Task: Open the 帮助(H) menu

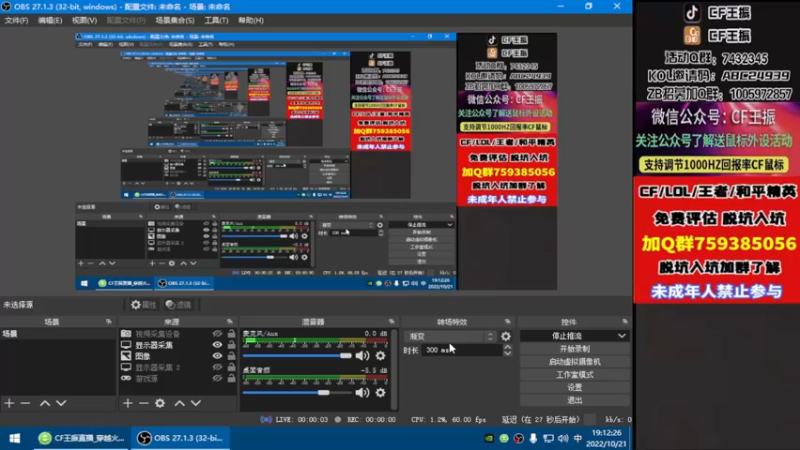Action: (x=251, y=20)
